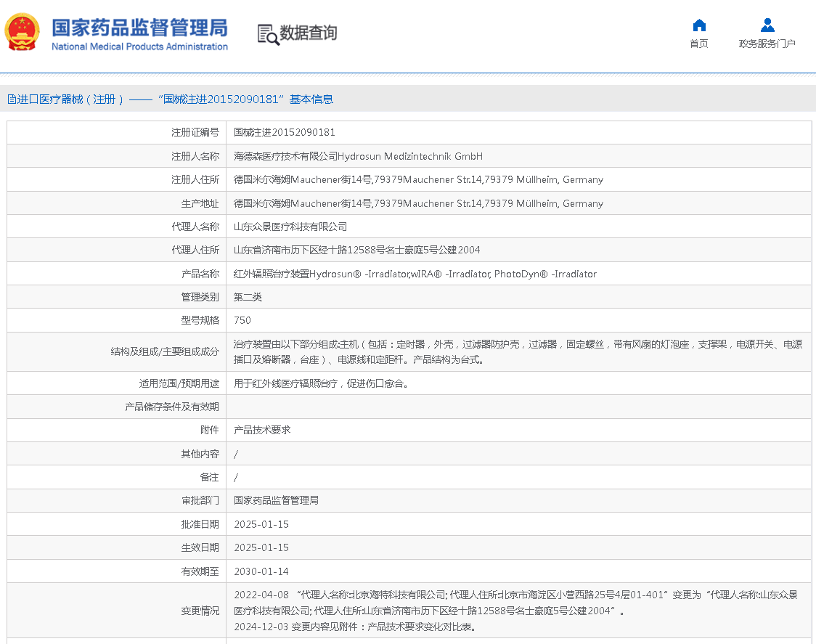Viewport: 816px width, 644px height.
Task: Open attachment 产品技术要求
Action: (262, 430)
